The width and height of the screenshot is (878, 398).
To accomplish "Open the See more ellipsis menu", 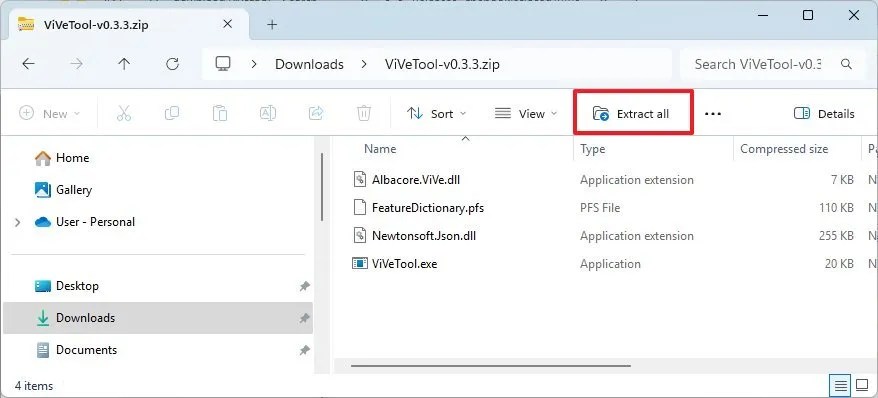I will point(712,114).
